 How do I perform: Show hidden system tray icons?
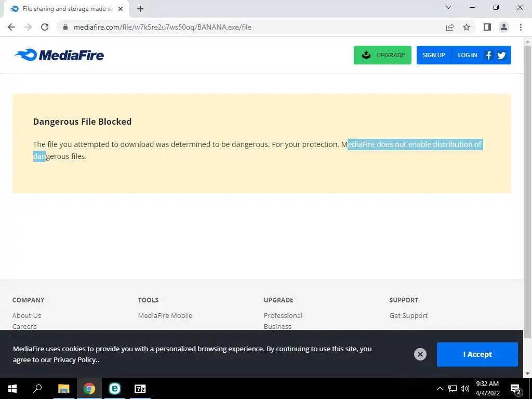[440, 389]
